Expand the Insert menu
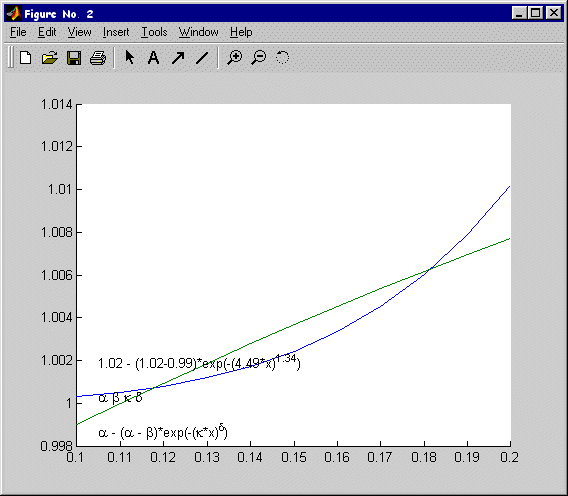 116,32
